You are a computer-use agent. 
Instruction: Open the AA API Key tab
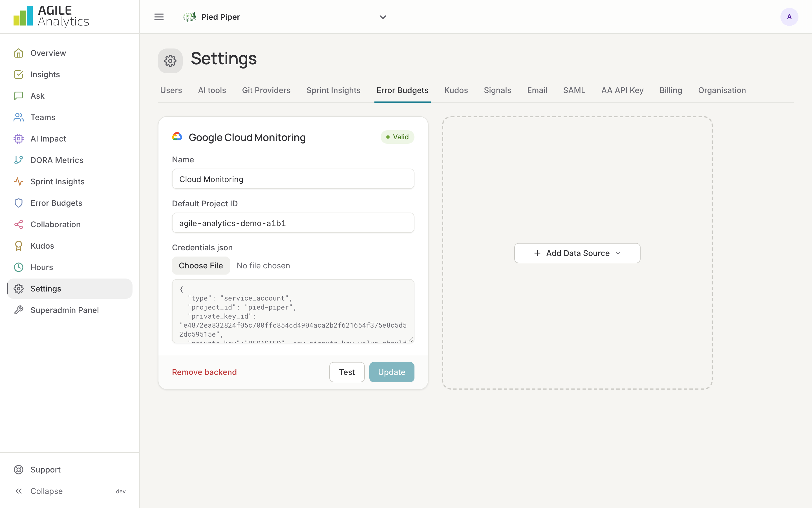(x=622, y=90)
